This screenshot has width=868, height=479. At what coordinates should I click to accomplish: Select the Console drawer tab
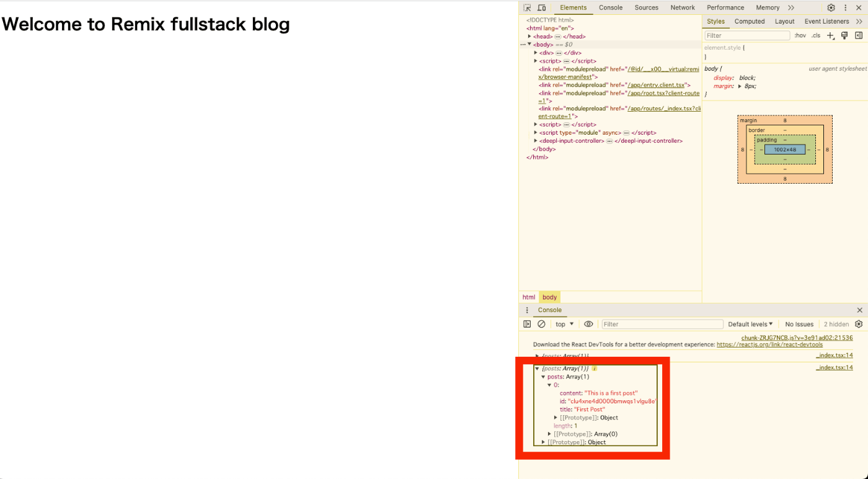click(x=549, y=310)
